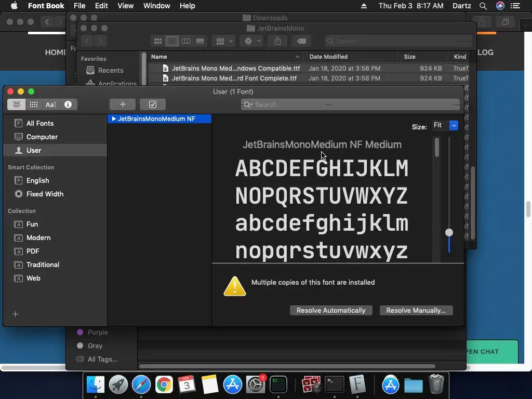Select the Purple tag in Finder sidebar
532x399 pixels.
point(98,332)
